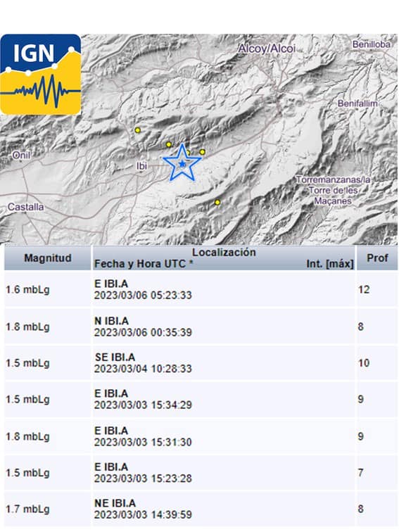The height and width of the screenshot is (532, 399).
Task: Click the Int. [máx] header label
Action: tap(330, 264)
